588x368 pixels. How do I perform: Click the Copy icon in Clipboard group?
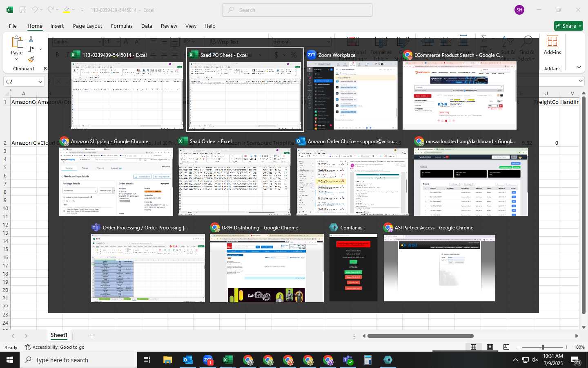(x=31, y=49)
